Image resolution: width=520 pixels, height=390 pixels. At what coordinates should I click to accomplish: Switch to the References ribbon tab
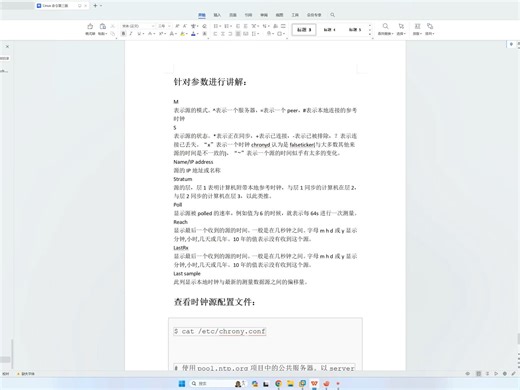(x=248, y=15)
